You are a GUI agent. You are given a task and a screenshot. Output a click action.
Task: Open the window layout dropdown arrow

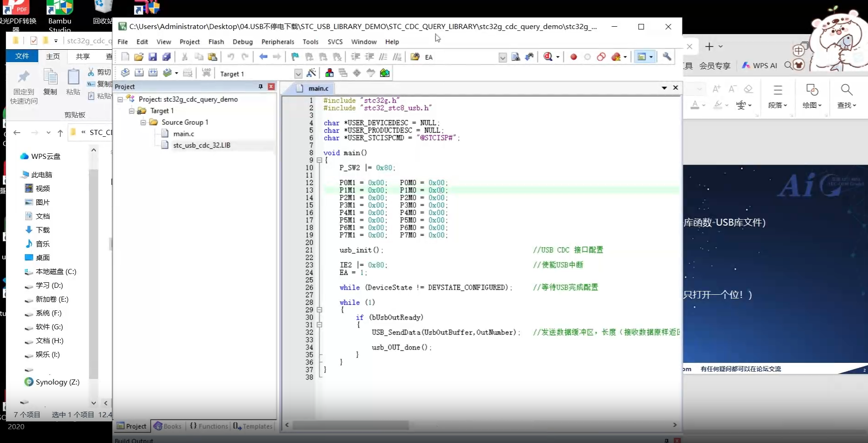point(651,57)
